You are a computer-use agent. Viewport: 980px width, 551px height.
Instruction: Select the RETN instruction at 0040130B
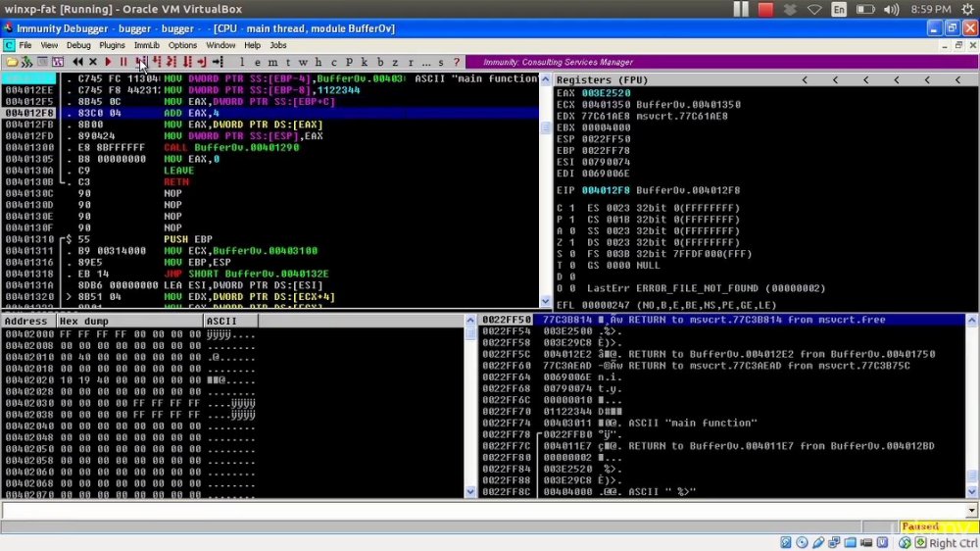[270, 182]
